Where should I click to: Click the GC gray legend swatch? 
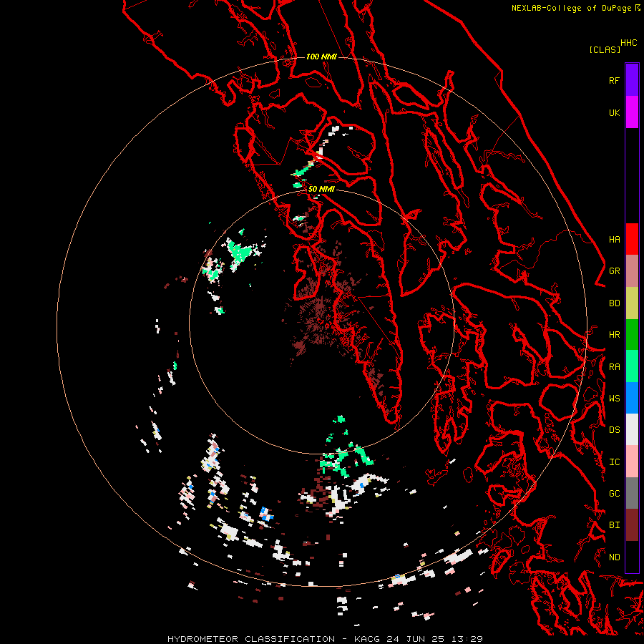pos(632,493)
